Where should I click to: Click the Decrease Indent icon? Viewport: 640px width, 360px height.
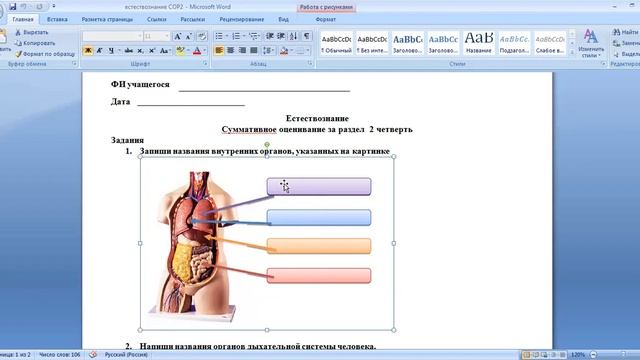point(270,36)
